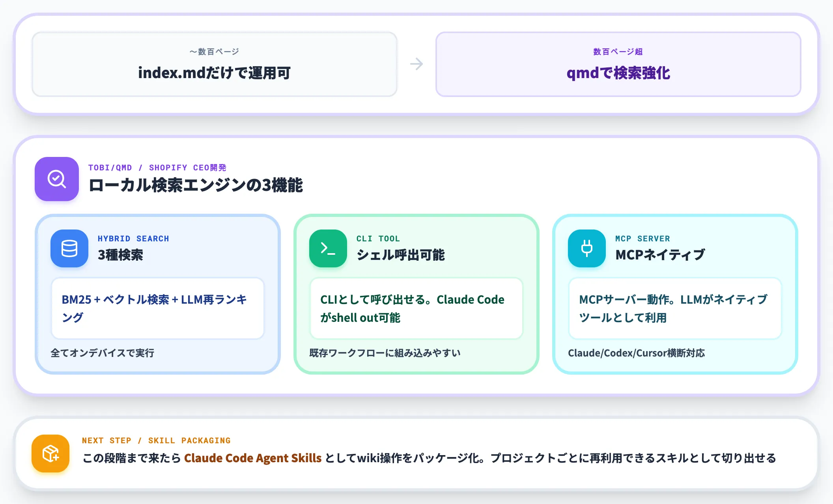The height and width of the screenshot is (504, 833).
Task: Click 'Claude/Codex/Cursor横断対応' note
Action: coord(636,353)
